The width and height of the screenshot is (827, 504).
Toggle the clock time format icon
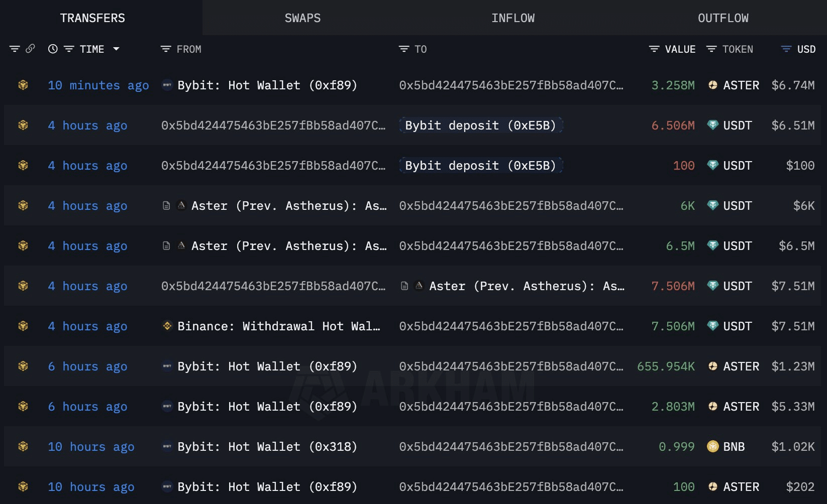[x=53, y=49]
